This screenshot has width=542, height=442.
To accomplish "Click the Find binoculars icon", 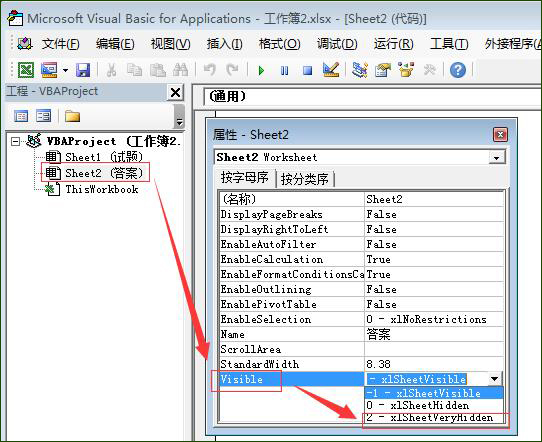I will tap(180, 70).
